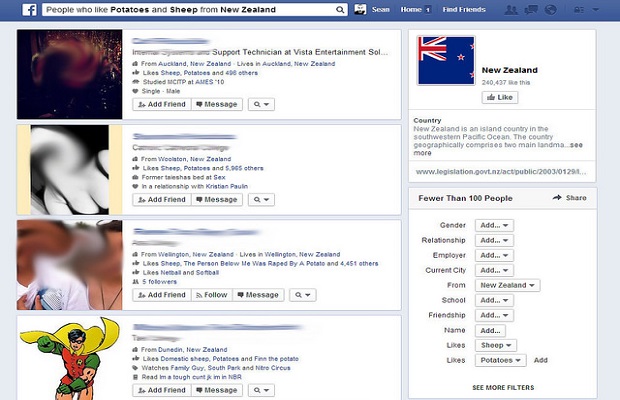Open search dropdown for the Dunedin result
This screenshot has width=620, height=400.
coord(261,390)
